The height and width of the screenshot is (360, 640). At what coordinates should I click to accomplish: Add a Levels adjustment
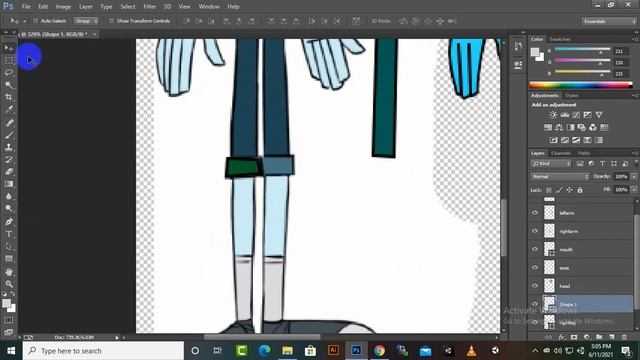(x=564, y=115)
